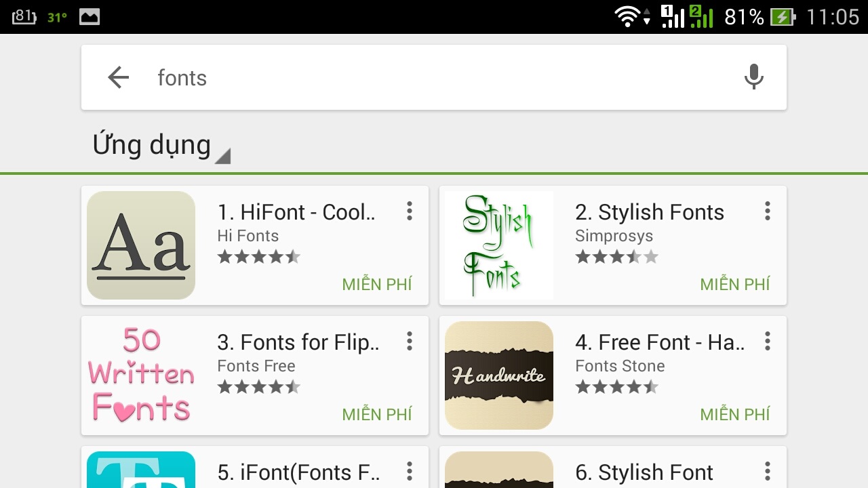The height and width of the screenshot is (488, 868).
Task: Open the 4. Free Font - Ha.. title
Action: pos(660,342)
